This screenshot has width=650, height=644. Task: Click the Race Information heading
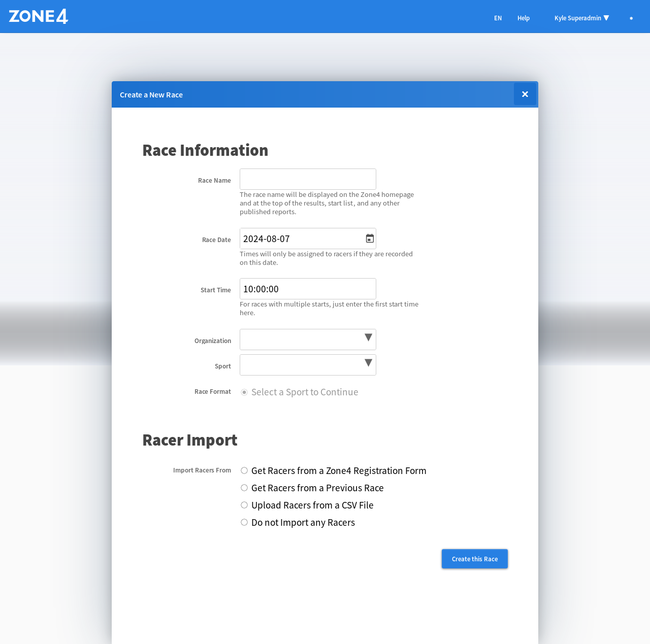pyautogui.click(x=205, y=150)
